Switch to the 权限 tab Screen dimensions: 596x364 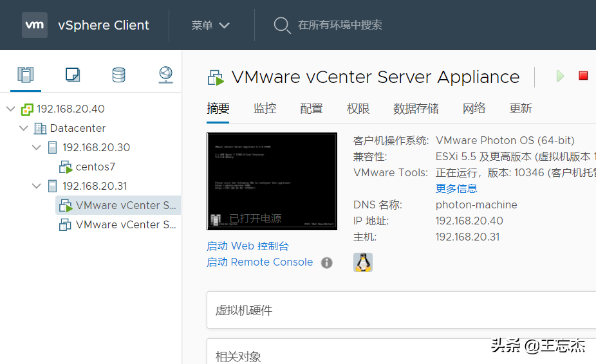pos(358,109)
